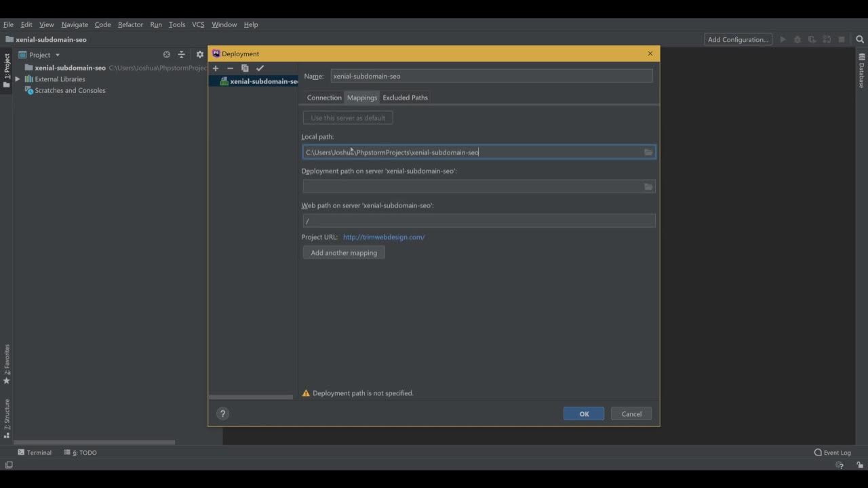
Task: Expand External Libraries tree node
Action: point(18,79)
